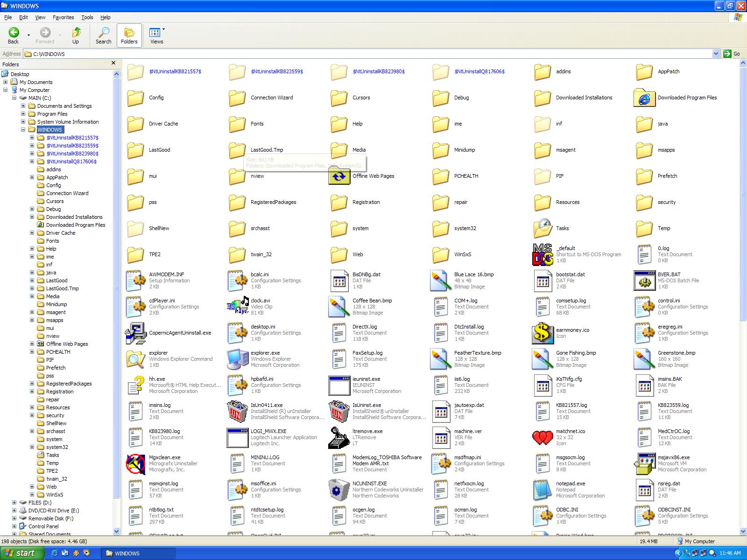Select the Mgxclean.exe uninstaller icon
747x560 pixels.
pos(135,463)
